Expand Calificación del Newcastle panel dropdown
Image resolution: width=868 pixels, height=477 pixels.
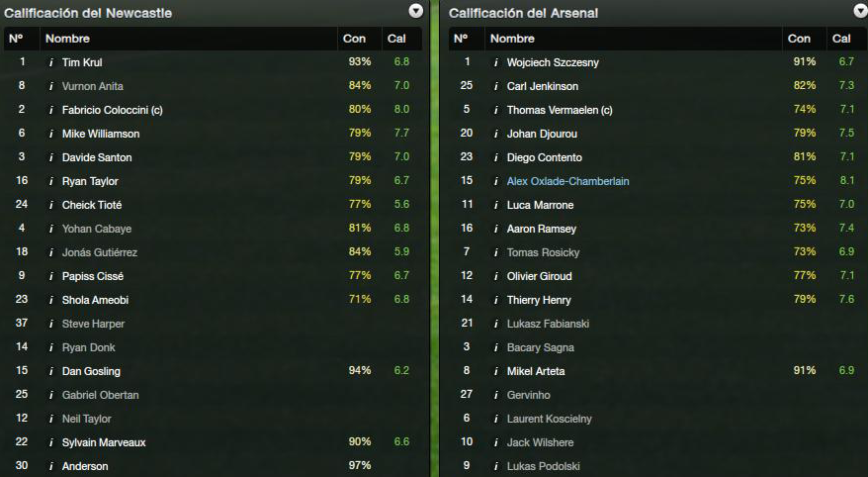(x=416, y=11)
